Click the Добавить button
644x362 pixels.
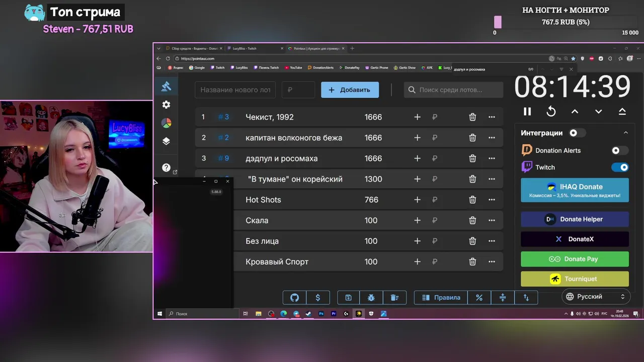coord(350,90)
